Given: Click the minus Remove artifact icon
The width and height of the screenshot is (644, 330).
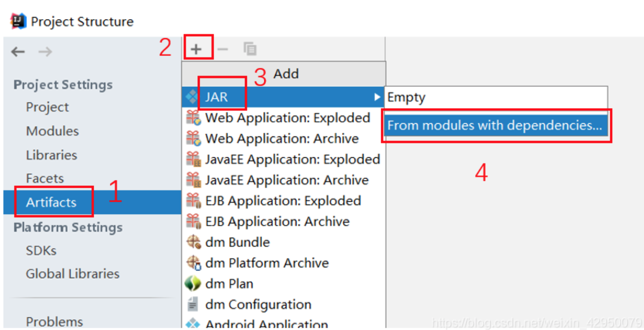Looking at the screenshot, I should click(222, 49).
